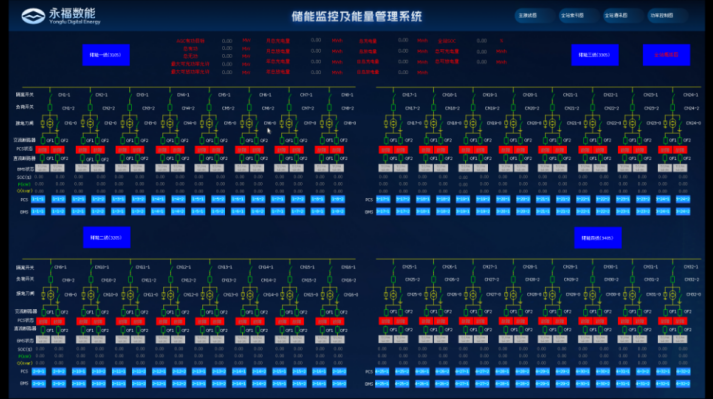This screenshot has width=713, height=399.
Task: Click the blue 储能一线 button
Action: tap(106, 55)
